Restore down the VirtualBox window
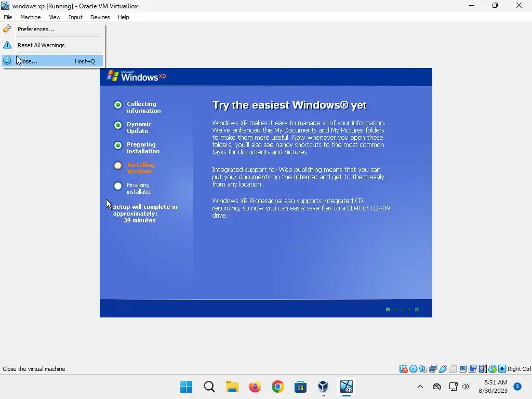 (495, 5)
